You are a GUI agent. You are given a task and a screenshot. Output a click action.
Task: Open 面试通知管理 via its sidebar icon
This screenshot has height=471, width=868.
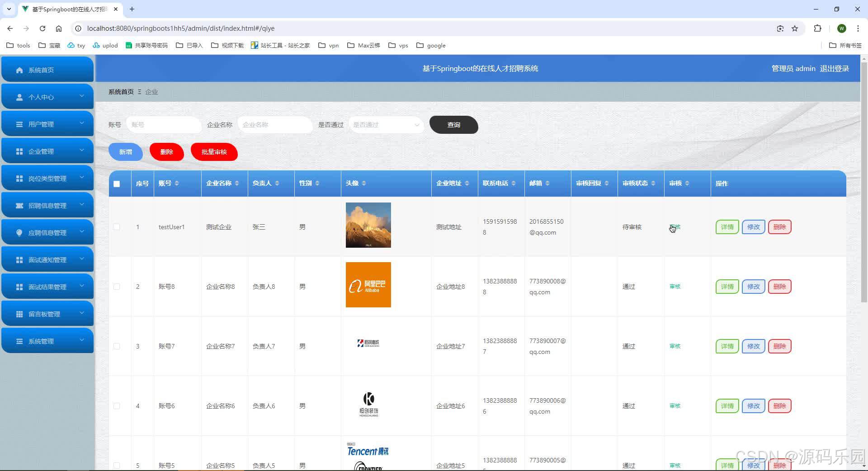[x=19, y=259]
